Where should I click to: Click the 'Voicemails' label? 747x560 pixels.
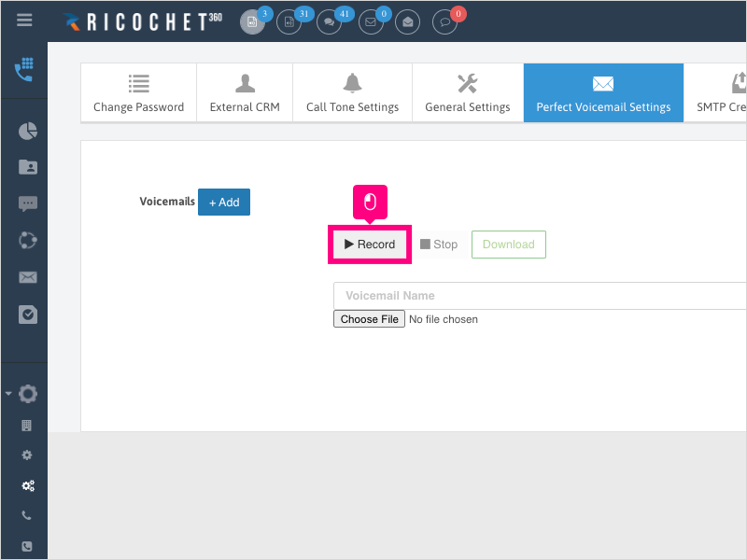(167, 202)
